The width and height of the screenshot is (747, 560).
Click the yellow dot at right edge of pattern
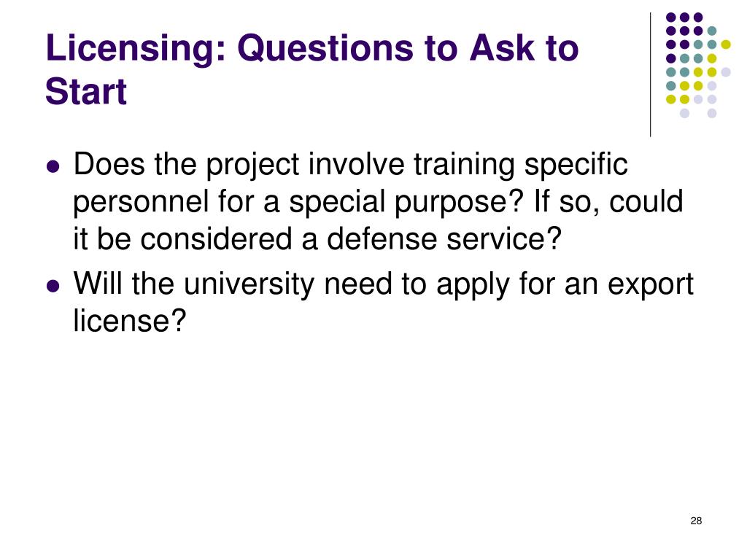[726, 44]
